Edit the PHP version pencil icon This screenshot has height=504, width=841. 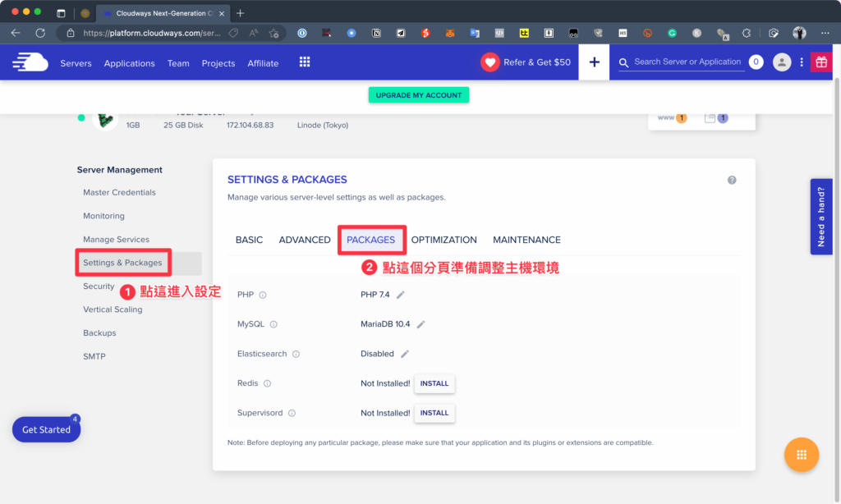click(x=400, y=295)
